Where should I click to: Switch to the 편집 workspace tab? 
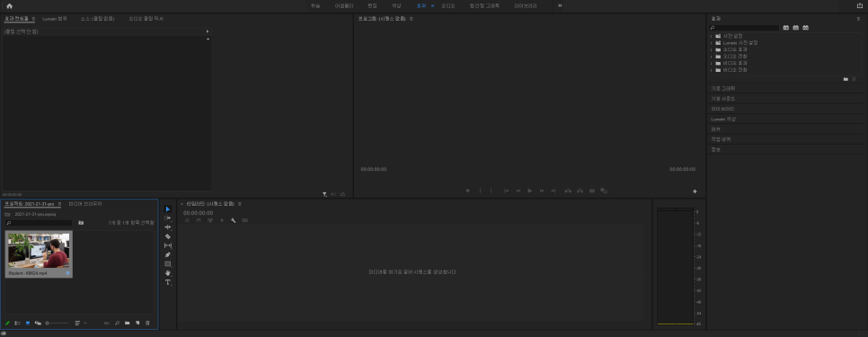372,5
